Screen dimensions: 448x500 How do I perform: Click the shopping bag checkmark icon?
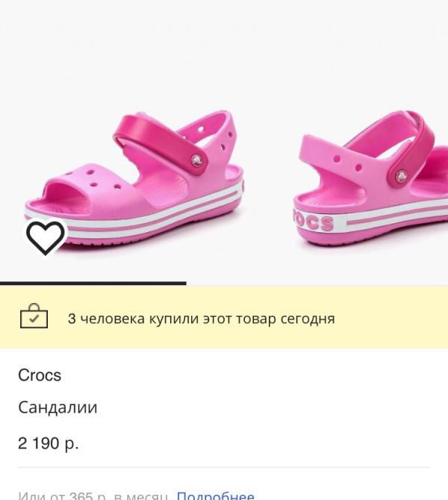(34, 318)
